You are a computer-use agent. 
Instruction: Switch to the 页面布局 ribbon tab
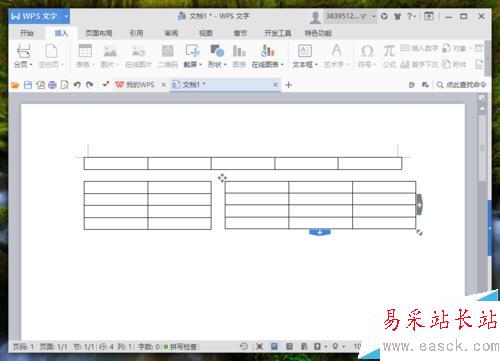tap(99, 33)
